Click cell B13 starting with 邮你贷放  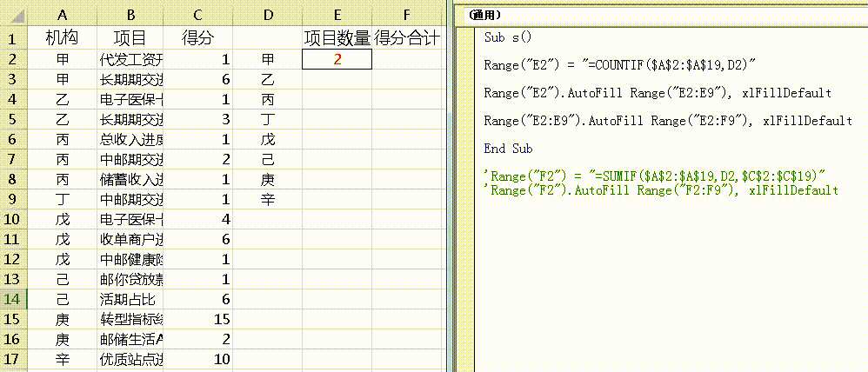[130, 279]
